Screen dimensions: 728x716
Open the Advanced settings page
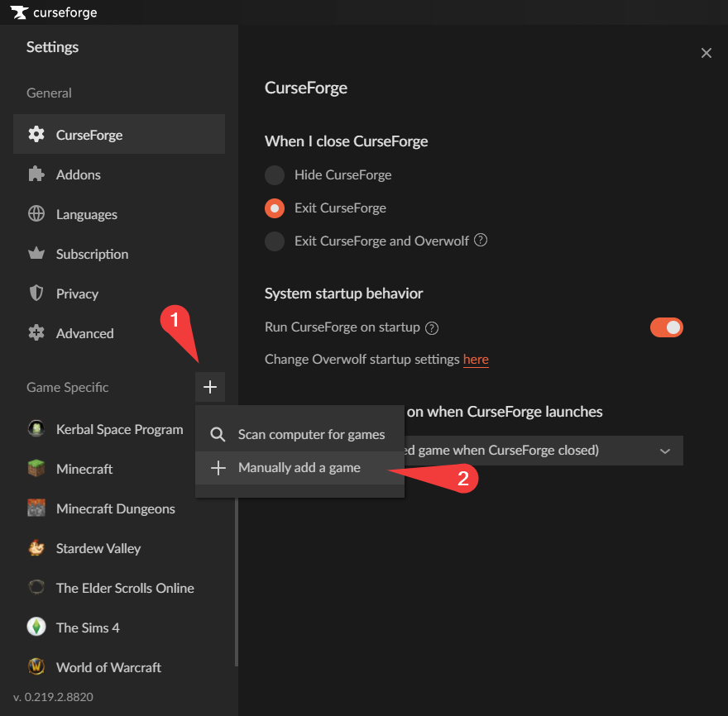point(119,333)
